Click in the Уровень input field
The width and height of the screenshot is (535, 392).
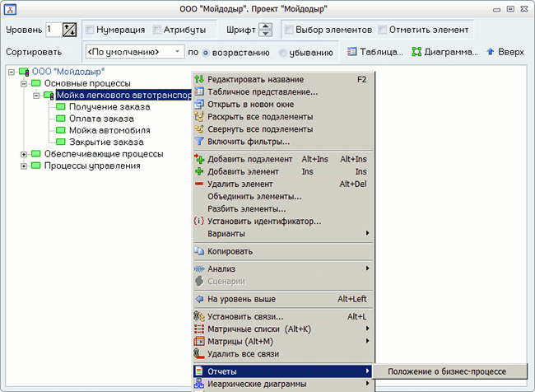tap(53, 30)
